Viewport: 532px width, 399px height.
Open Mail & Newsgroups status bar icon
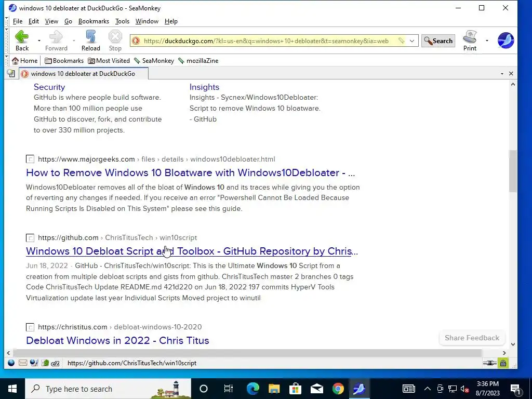click(23, 363)
